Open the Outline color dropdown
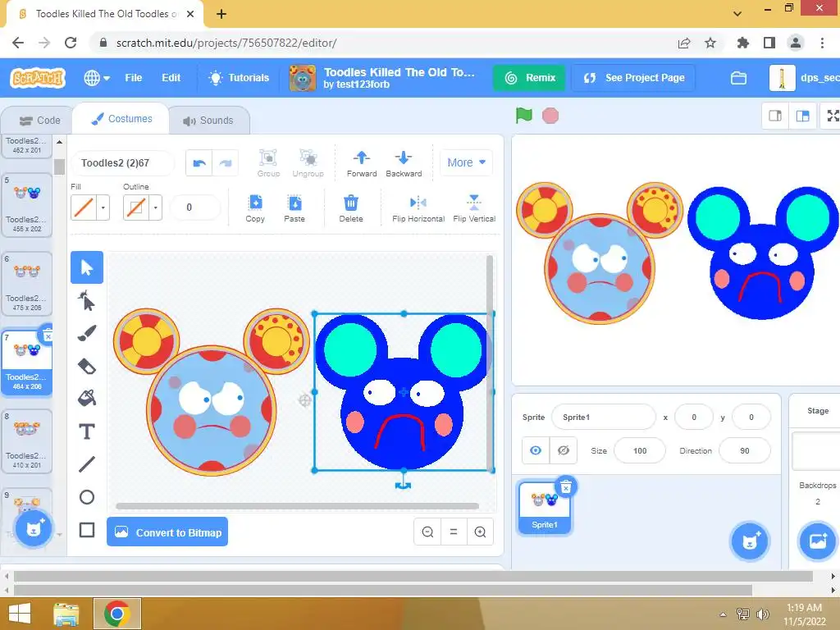Viewport: 840px width, 630px height. click(x=156, y=208)
